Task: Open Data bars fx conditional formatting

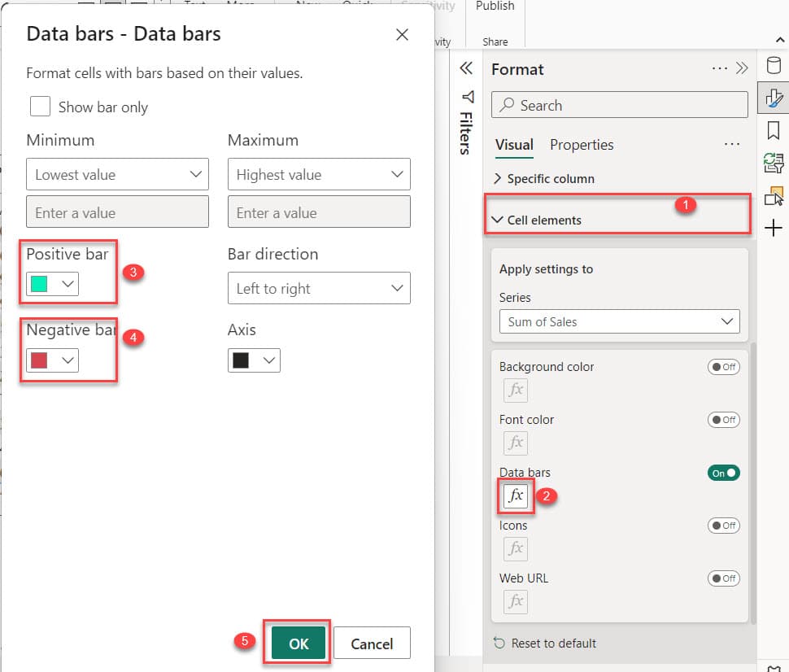Action: 515,495
